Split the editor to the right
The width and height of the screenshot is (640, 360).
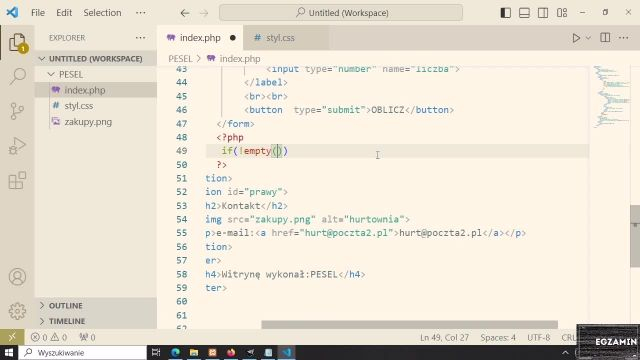(605, 38)
